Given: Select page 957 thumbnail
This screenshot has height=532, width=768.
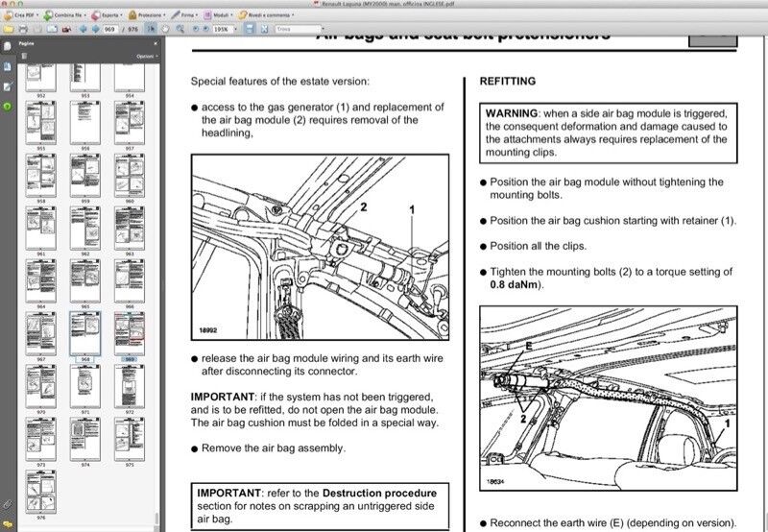Looking at the screenshot, I should (130, 123).
